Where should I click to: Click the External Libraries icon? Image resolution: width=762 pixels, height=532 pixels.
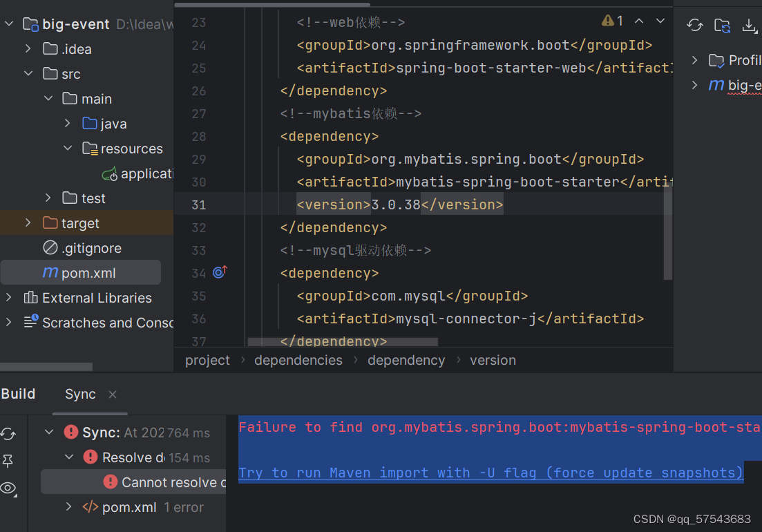pos(30,297)
